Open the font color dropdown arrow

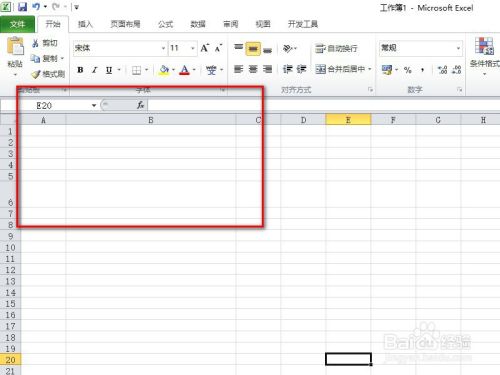click(x=194, y=70)
